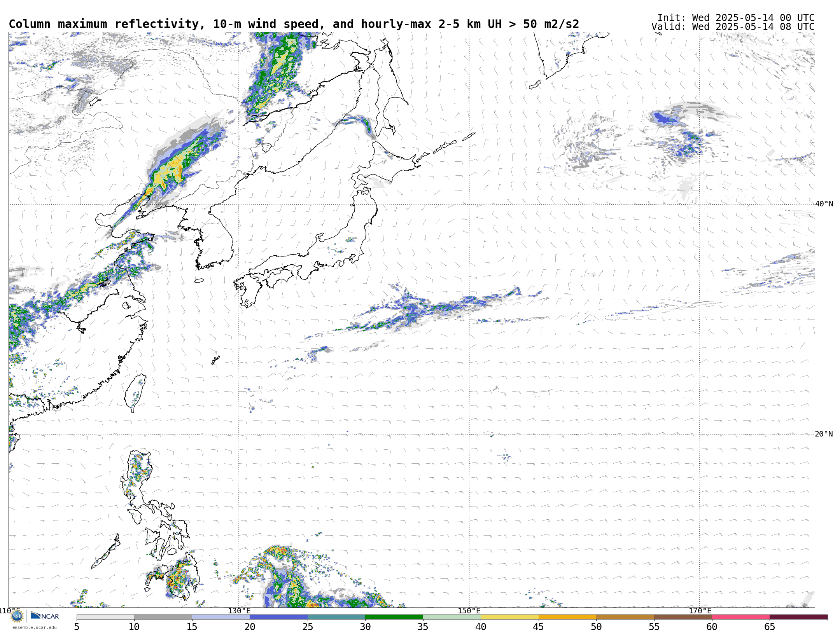Screen dimensions: 840x632
Task: Click the brown 55-60 dBZ colorbar segment
Action: 683,617
